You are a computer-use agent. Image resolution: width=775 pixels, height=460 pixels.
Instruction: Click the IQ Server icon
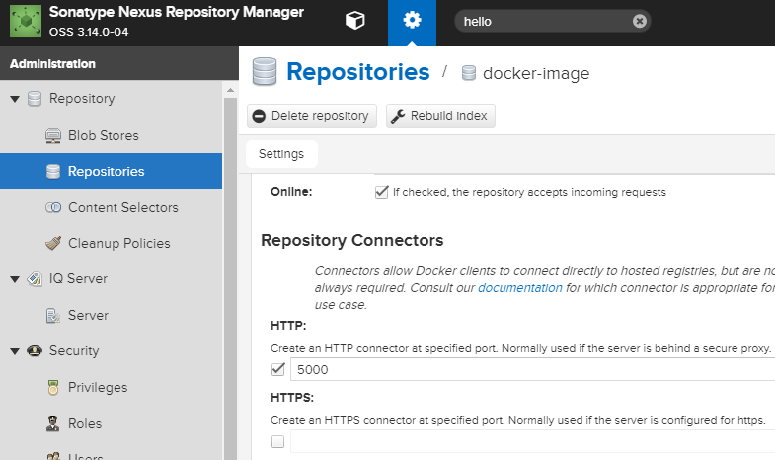point(34,279)
